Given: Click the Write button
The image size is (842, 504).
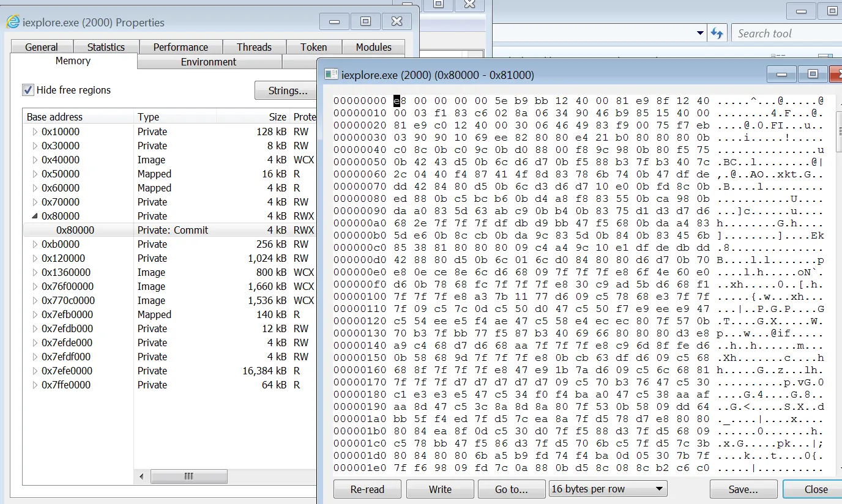Looking at the screenshot, I should (440, 489).
